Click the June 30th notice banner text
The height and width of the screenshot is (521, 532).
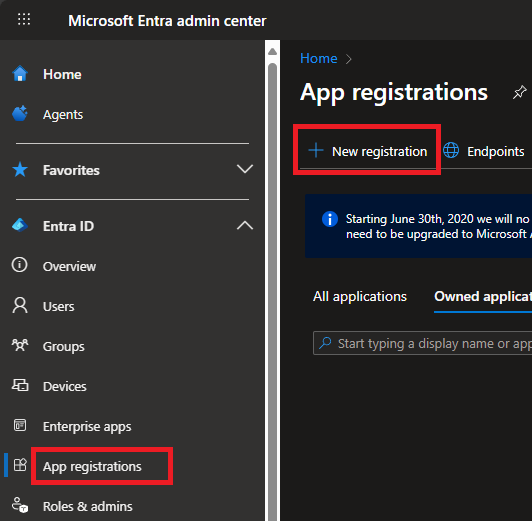click(439, 226)
